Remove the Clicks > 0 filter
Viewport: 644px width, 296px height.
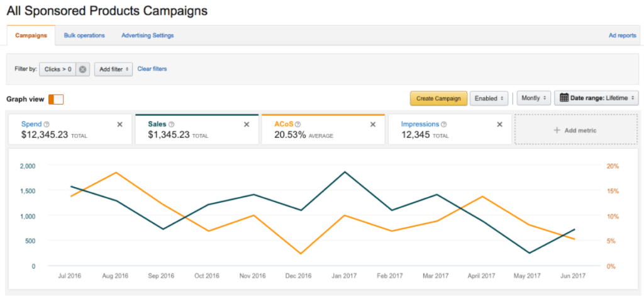point(82,69)
